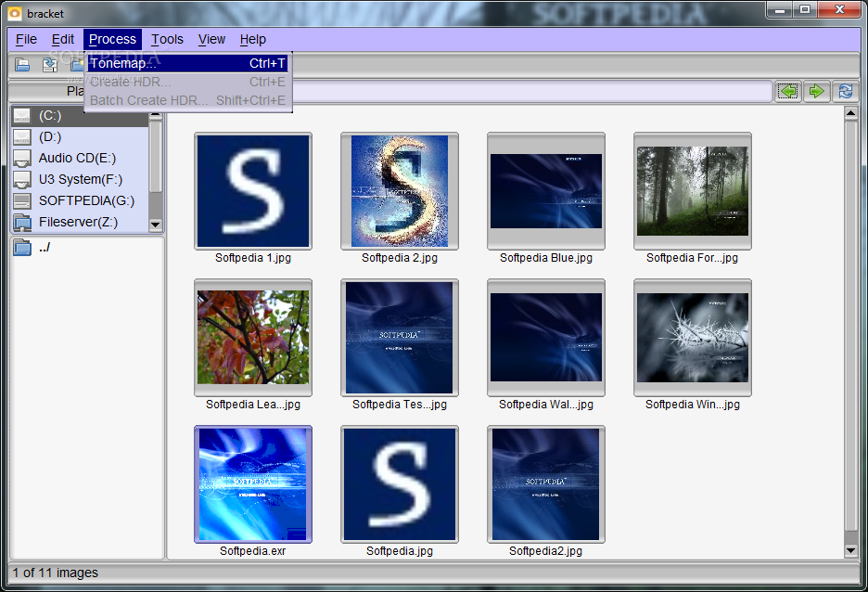Click the U3 System(F:) drive icon
This screenshot has height=592, width=868.
click(22, 179)
